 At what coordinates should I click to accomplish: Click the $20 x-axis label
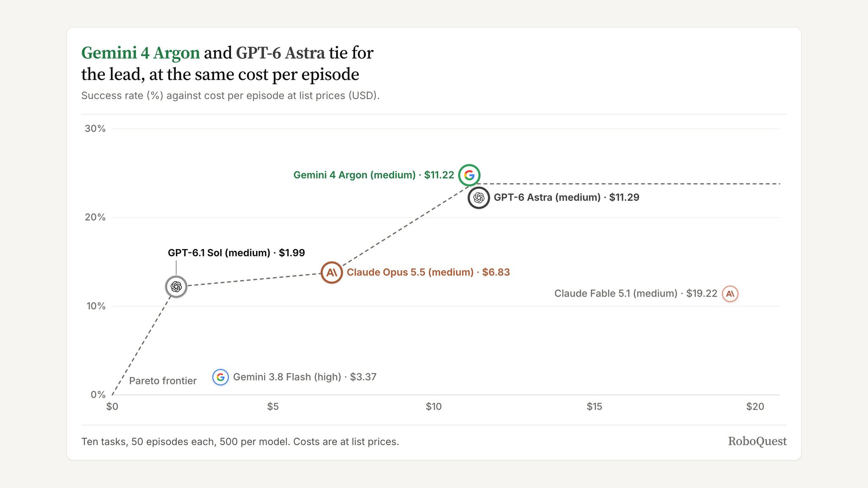pyautogui.click(x=755, y=407)
